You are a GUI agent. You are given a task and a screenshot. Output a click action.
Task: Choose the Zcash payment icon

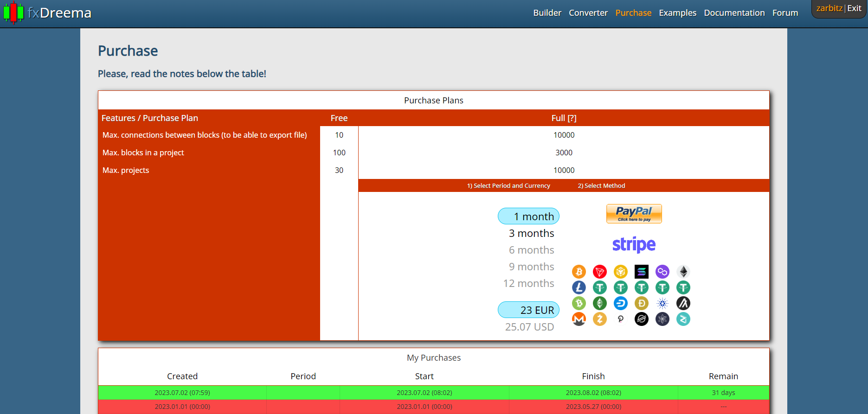(x=600, y=319)
